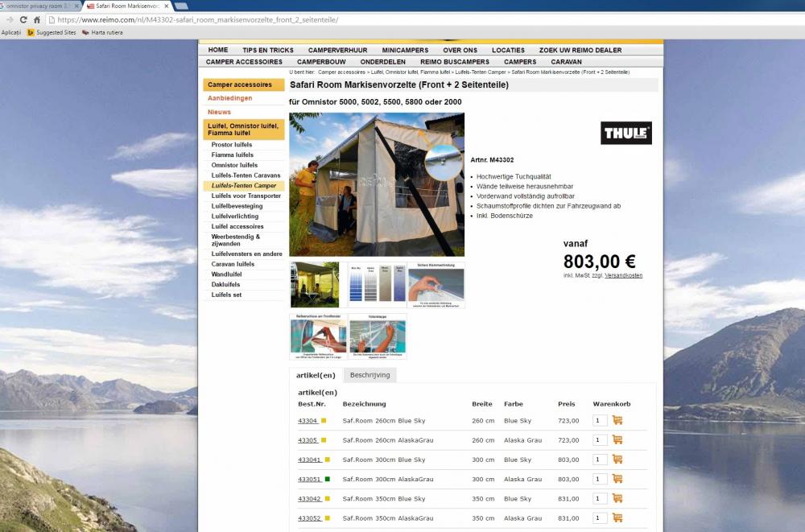Image resolution: width=805 pixels, height=532 pixels.
Task: Select Fiamma luifels in sidebar
Action: (x=233, y=155)
